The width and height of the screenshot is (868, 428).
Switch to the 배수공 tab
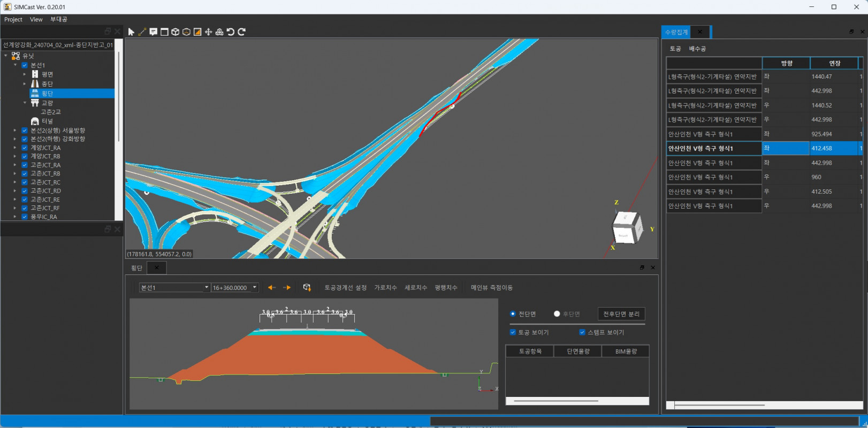tap(697, 49)
